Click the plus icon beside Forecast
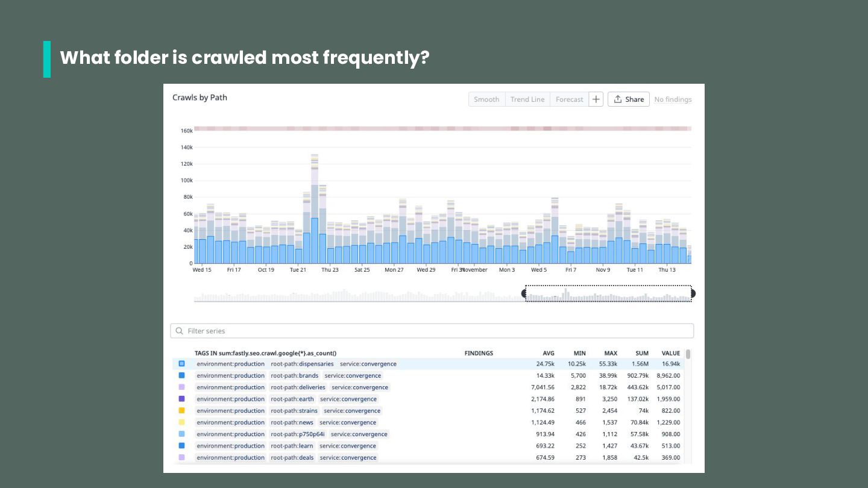This screenshot has width=868, height=488. tap(596, 99)
